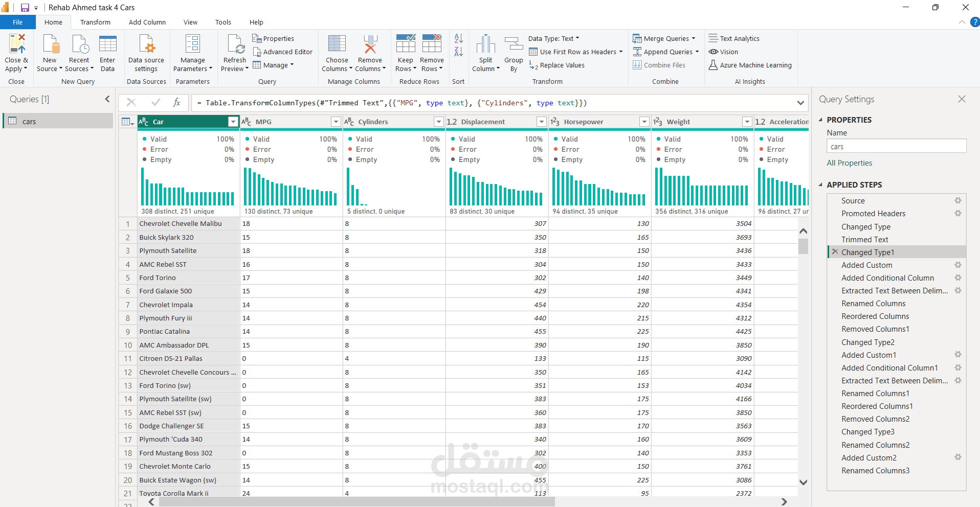Open the MPG column filter dropdown

pyautogui.click(x=336, y=122)
